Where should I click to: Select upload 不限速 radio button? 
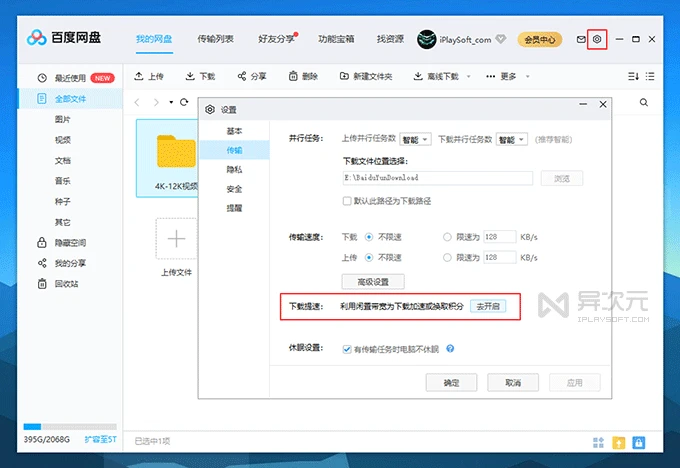click(x=369, y=258)
